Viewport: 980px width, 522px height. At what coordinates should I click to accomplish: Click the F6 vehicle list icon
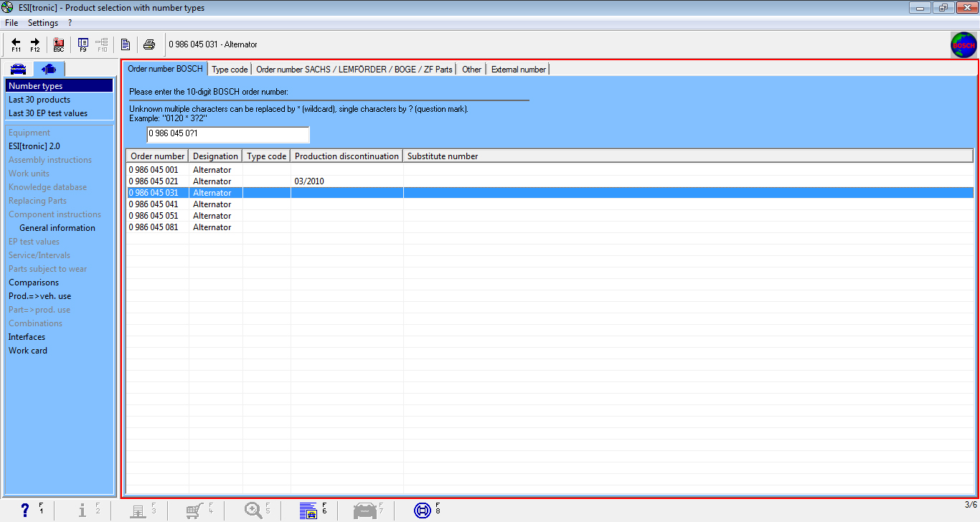[308, 510]
